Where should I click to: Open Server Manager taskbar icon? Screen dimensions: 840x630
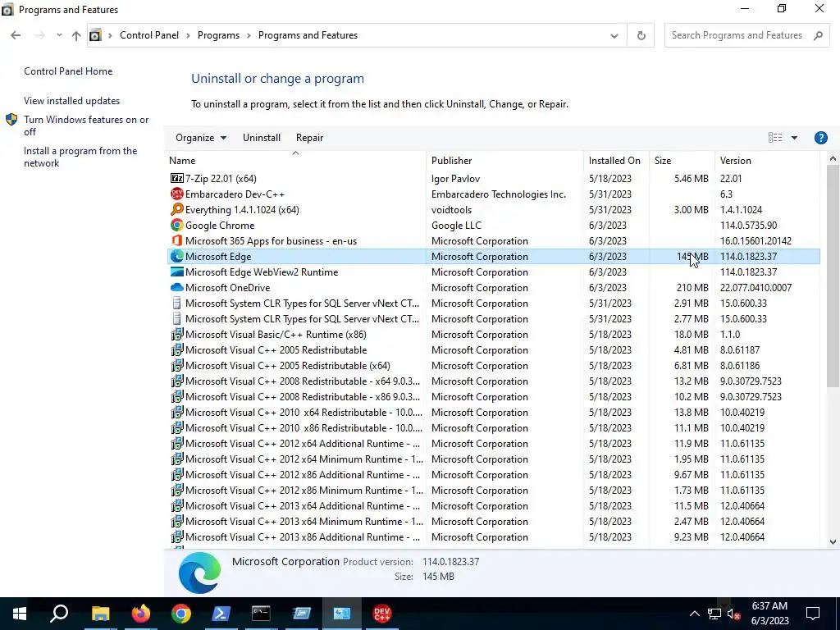coord(302,614)
